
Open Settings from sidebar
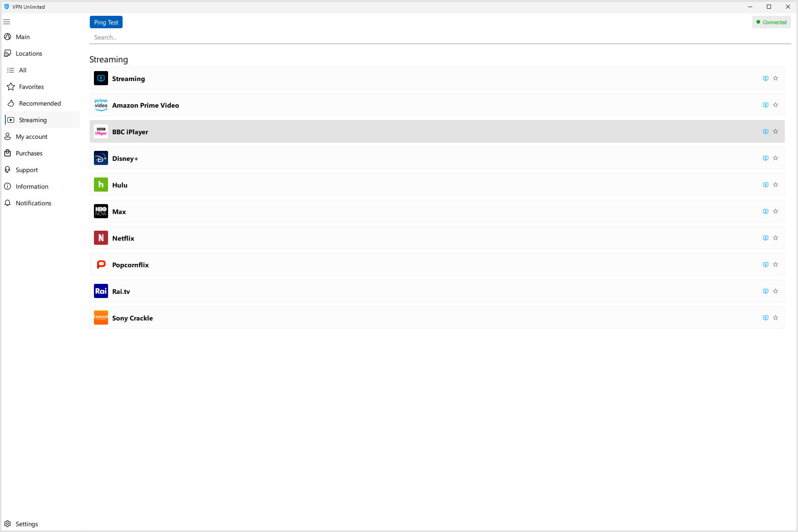coord(27,524)
